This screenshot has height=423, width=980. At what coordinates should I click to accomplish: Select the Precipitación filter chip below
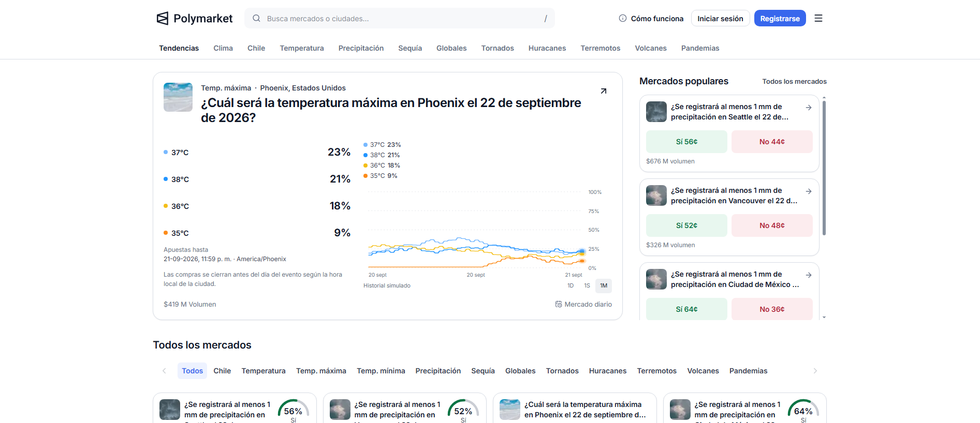(438, 371)
